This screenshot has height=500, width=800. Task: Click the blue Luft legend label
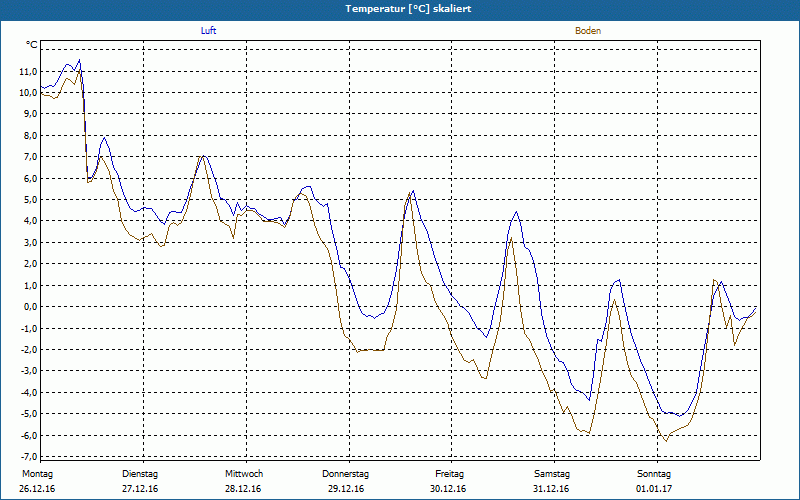208,31
